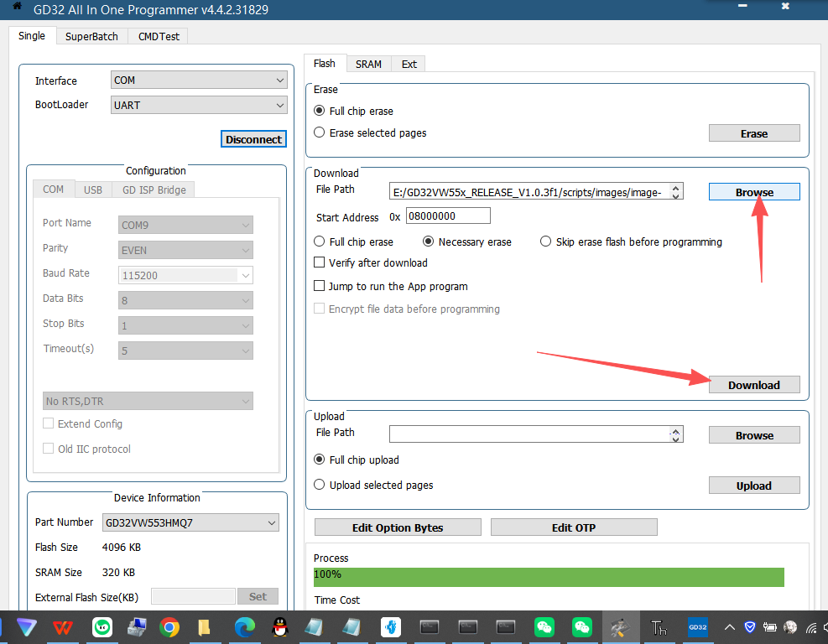Open the Stop Bits dropdown
Image resolution: width=828 pixels, height=644 pixels.
coord(185,325)
